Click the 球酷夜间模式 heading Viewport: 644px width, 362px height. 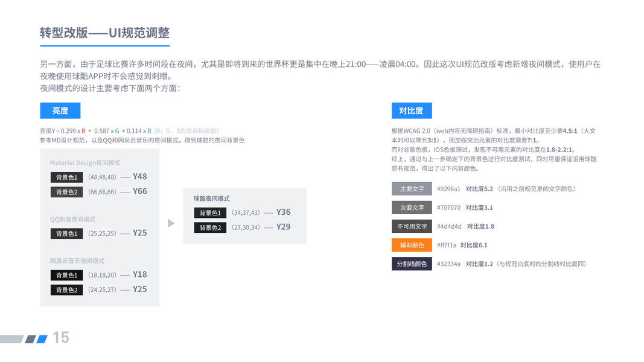pos(211,198)
